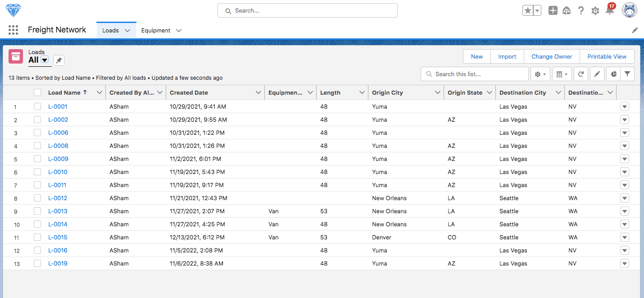The width and height of the screenshot is (644, 298).
Task: Check the box for L-0012
Action: [x=37, y=198]
